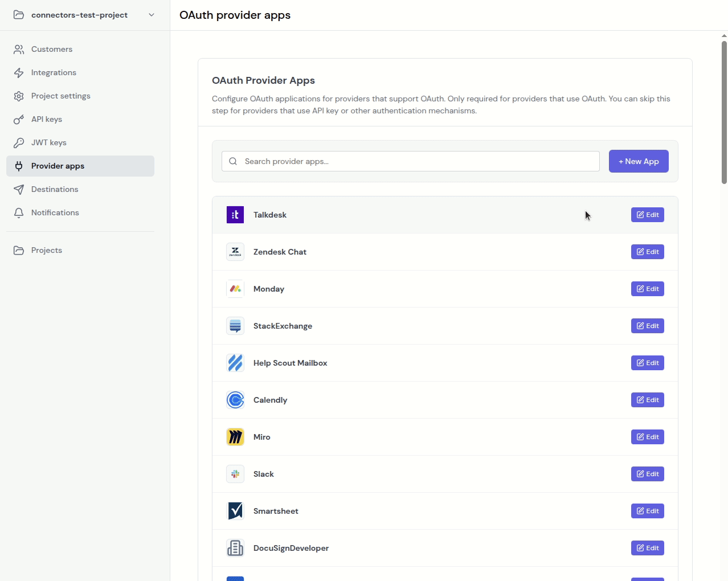Click the Talkdesk logo icon
This screenshot has width=728, height=581.
235,215
